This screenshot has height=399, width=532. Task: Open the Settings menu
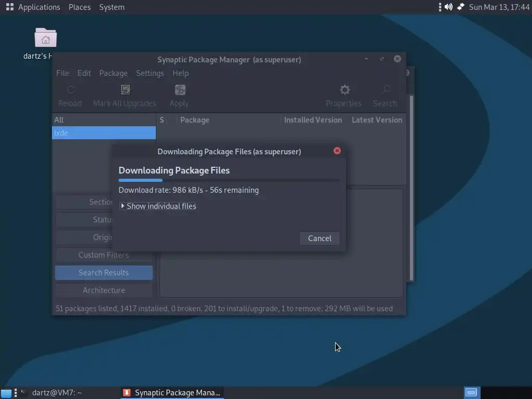pyautogui.click(x=150, y=73)
